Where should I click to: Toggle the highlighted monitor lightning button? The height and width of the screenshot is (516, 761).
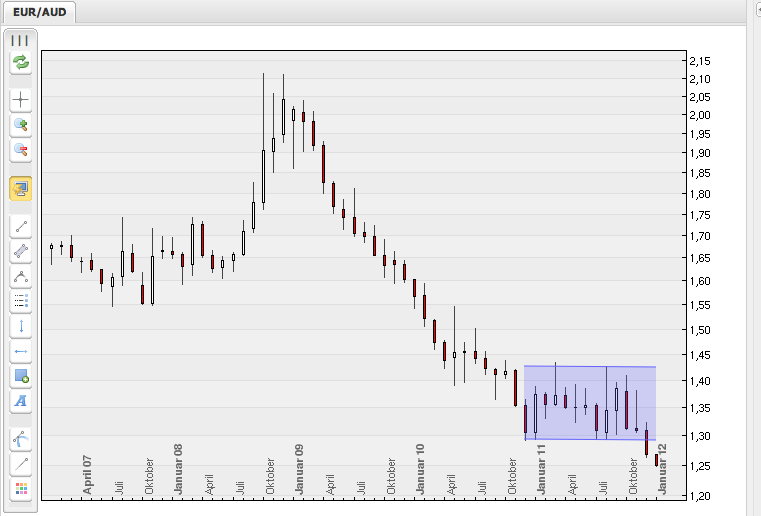tap(20, 189)
